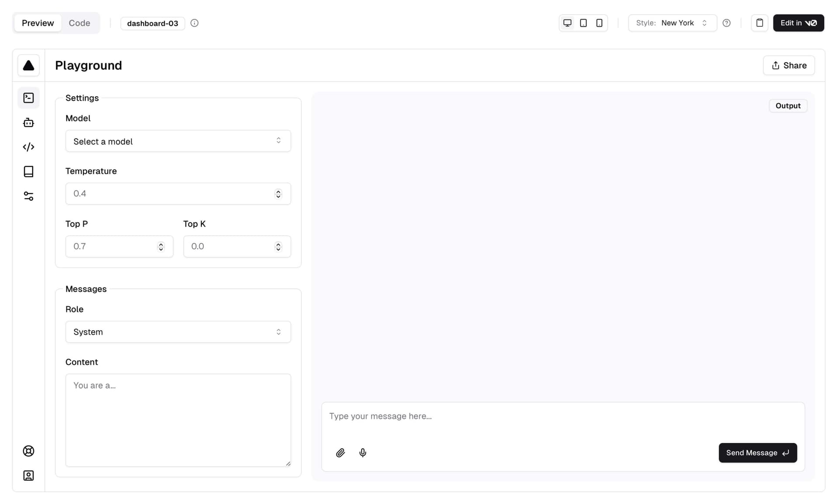Switch to mobile viewport preview
This screenshot has height=504, width=839.
coord(599,23)
